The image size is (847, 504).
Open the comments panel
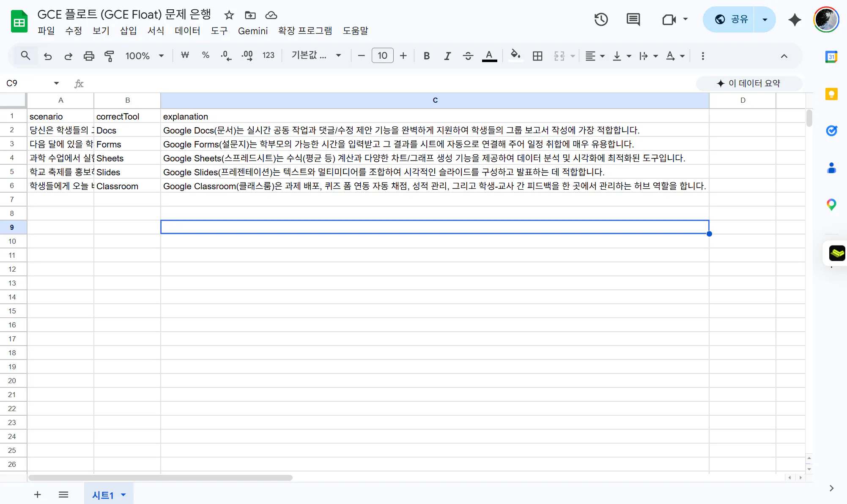tap(633, 19)
